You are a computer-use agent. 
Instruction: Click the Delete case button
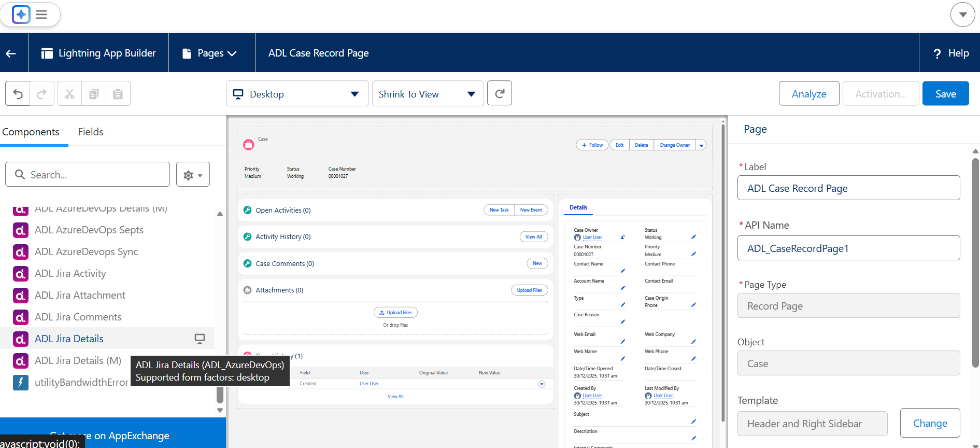click(642, 145)
